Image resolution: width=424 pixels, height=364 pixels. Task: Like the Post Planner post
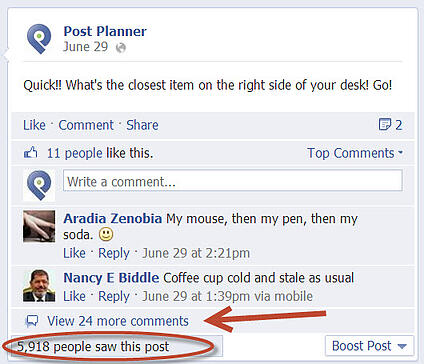34,125
